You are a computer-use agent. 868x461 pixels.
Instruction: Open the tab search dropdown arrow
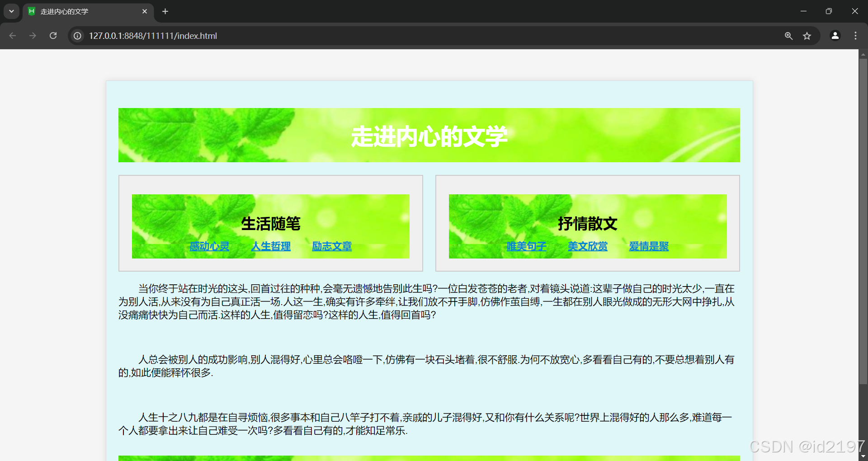tap(11, 11)
